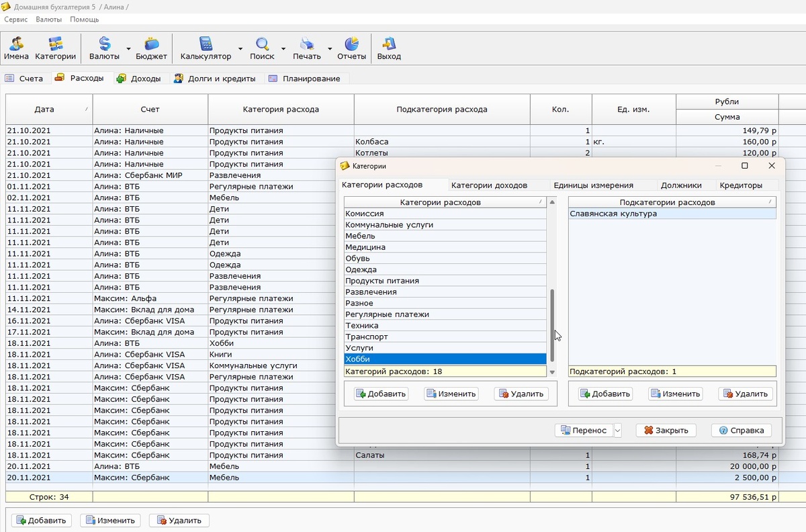Launch the Калькулятор toolbar icon

pos(206,49)
